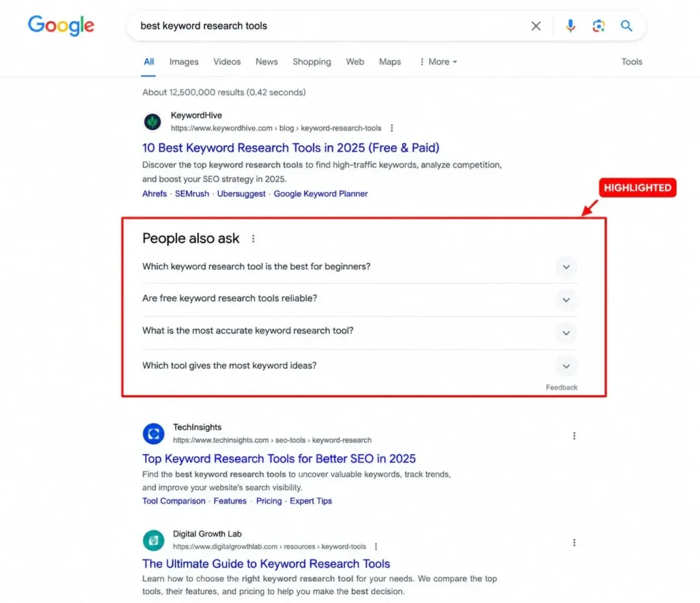Open '10 Best Keyword Research Tools in 2025' result
The height and width of the screenshot is (603, 700).
coord(291,148)
